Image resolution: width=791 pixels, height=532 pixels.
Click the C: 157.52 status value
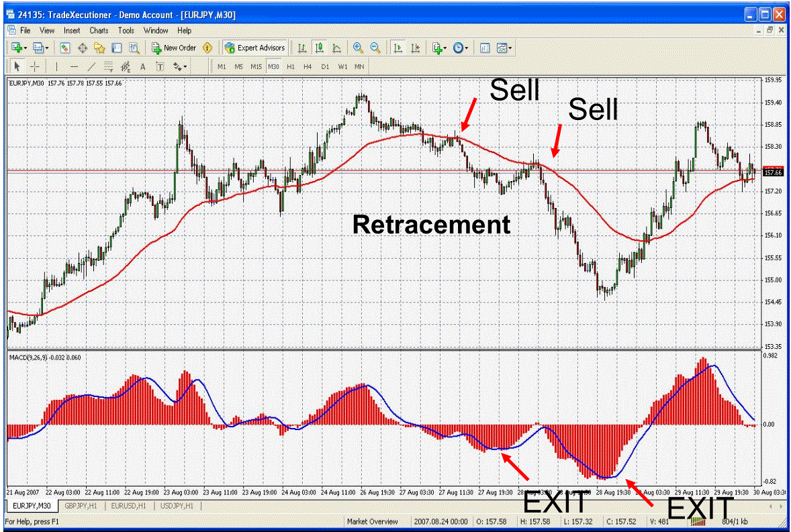tap(622, 521)
